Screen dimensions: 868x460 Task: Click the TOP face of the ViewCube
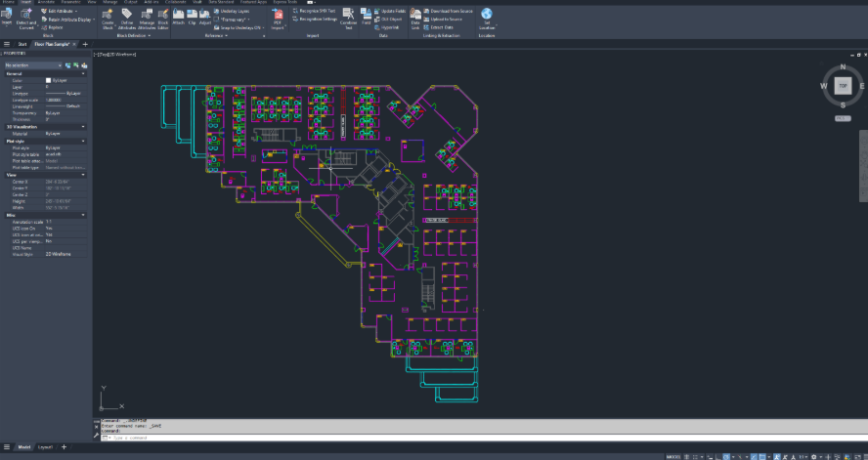(x=843, y=86)
